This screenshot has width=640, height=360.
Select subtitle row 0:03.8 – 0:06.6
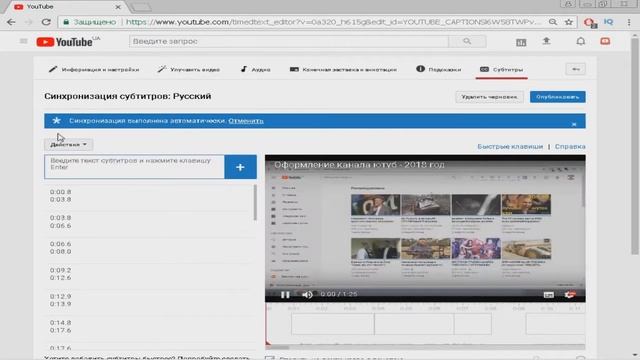coord(149,222)
